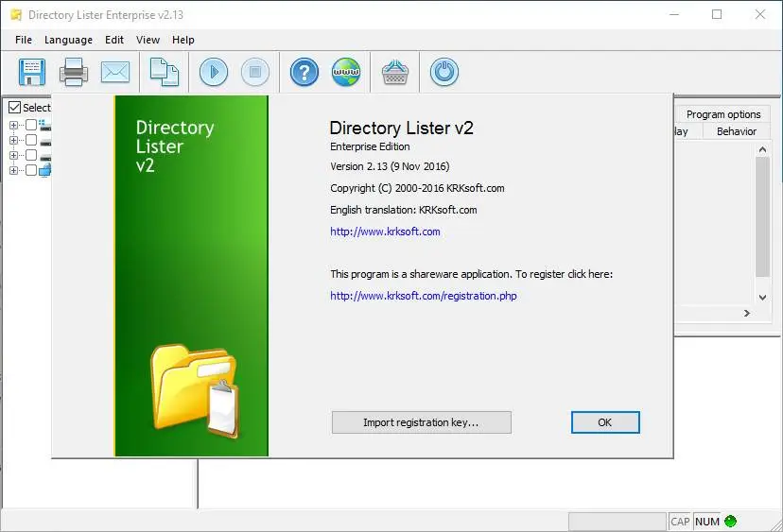The width and height of the screenshot is (783, 532).
Task: Click the Save floppy disk toolbar icon
Action: 32,72
